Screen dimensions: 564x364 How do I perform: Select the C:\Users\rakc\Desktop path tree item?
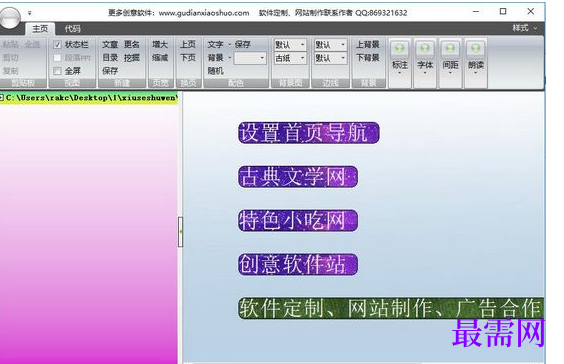tap(92, 97)
